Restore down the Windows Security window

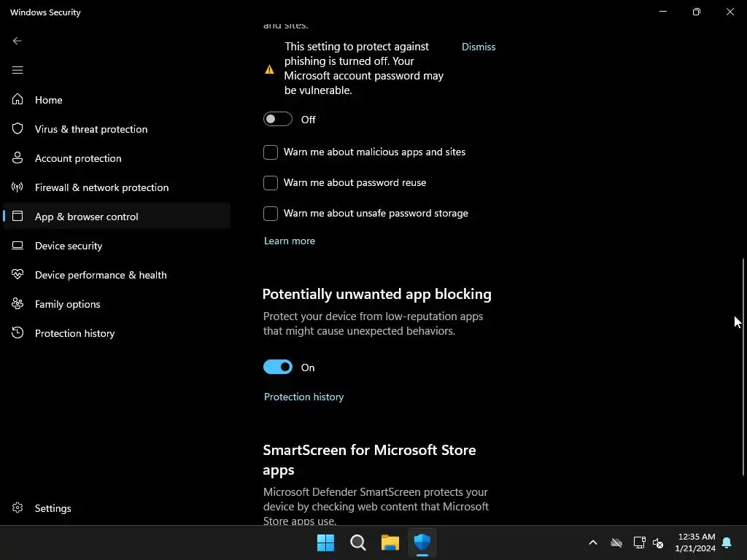[x=696, y=12]
